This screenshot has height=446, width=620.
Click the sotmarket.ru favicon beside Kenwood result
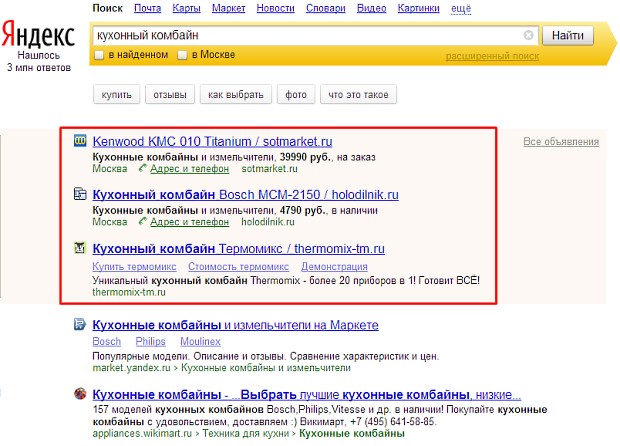point(80,140)
